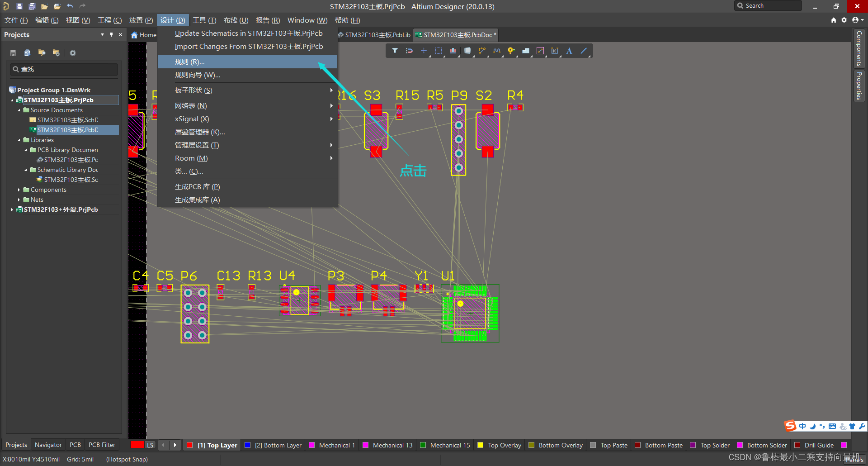Image resolution: width=868 pixels, height=466 pixels.
Task: Select the move objects cross tool
Action: (424, 51)
